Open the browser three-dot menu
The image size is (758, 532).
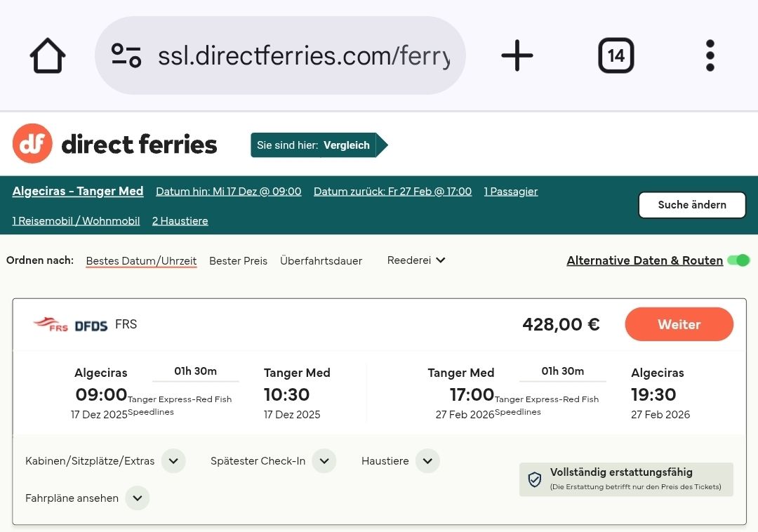point(710,56)
